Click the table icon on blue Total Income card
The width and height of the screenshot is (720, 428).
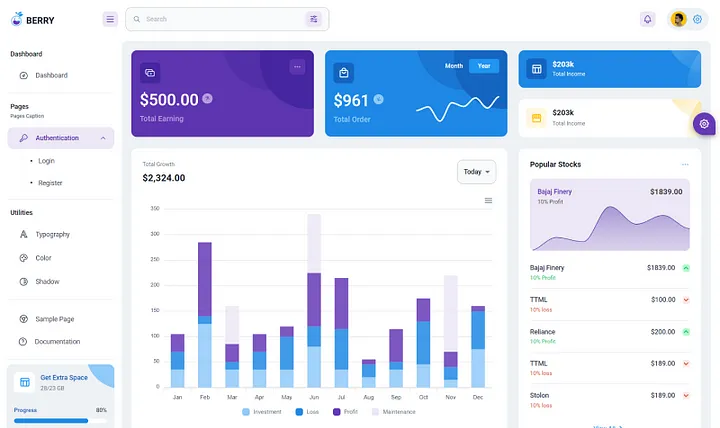click(536, 69)
